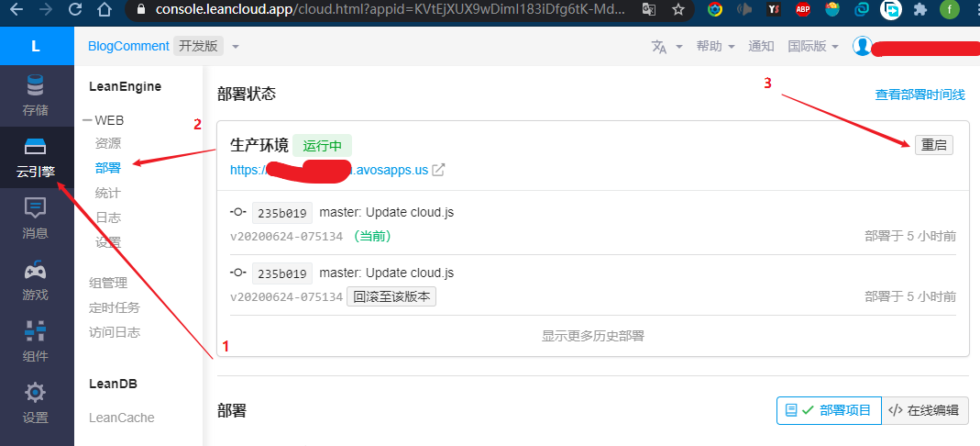980x446 pixels.
Task: Open 定时任务 scheduled tasks
Action: 115,307
